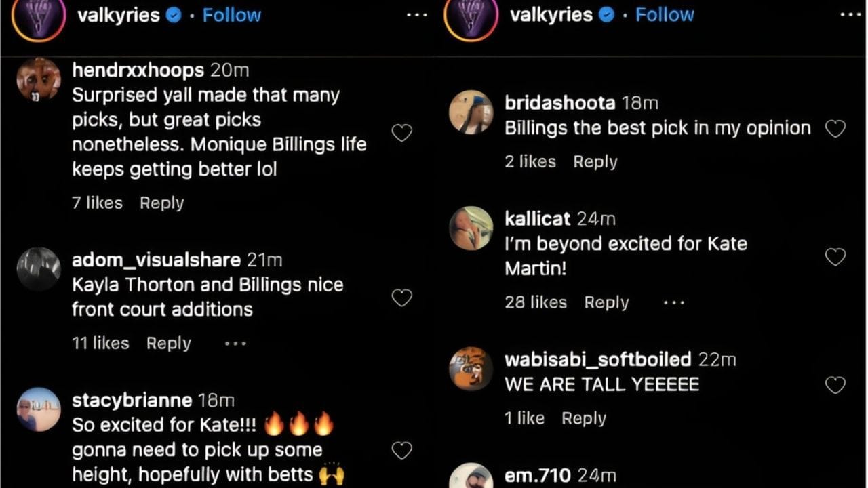View the 1 like on wabisabi_softboiled's comment
The height and width of the screenshot is (488, 868).
coord(525,418)
